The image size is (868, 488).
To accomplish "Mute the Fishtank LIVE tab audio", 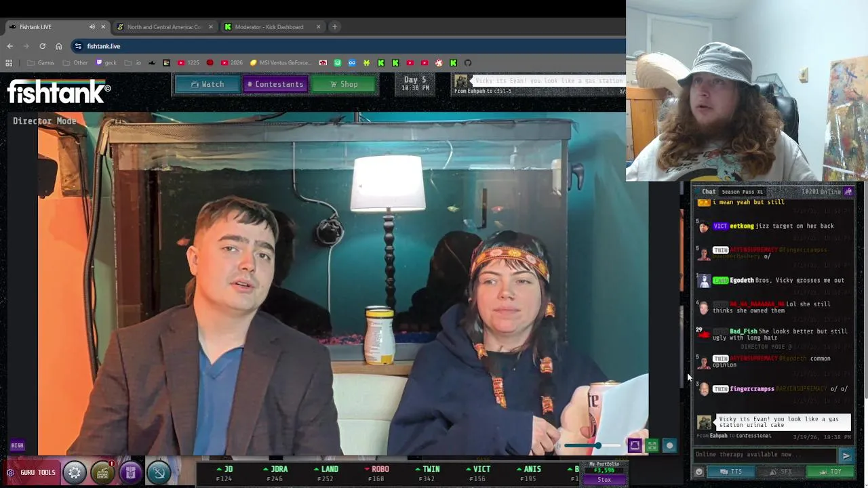I will tap(92, 27).
